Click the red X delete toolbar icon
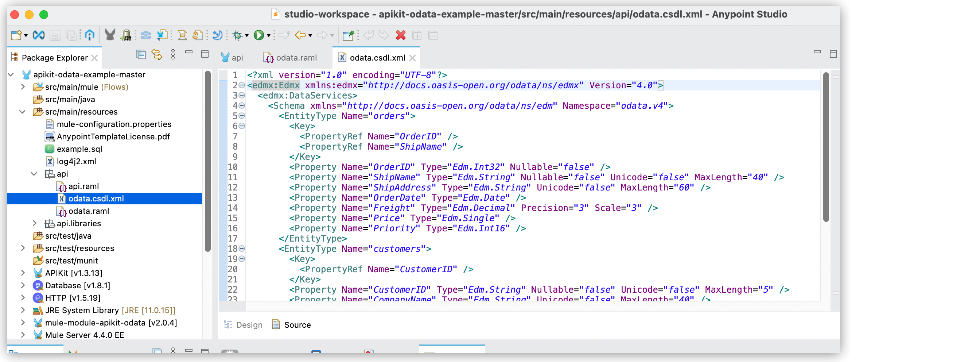 [x=401, y=35]
